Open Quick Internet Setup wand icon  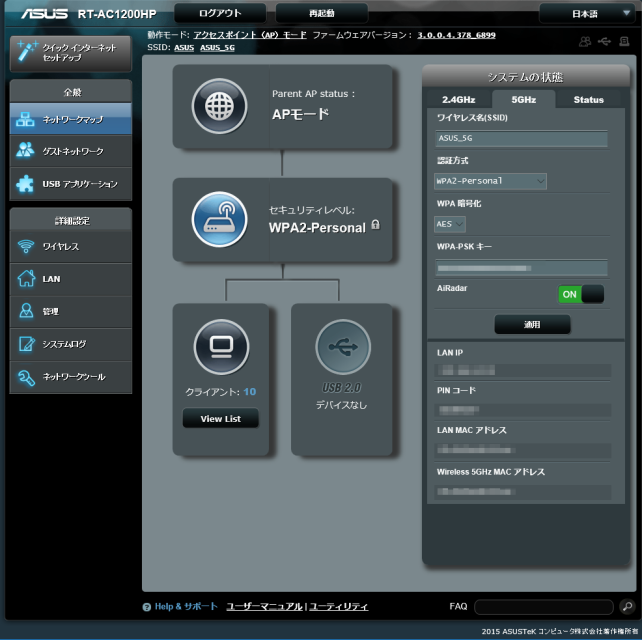(27, 52)
